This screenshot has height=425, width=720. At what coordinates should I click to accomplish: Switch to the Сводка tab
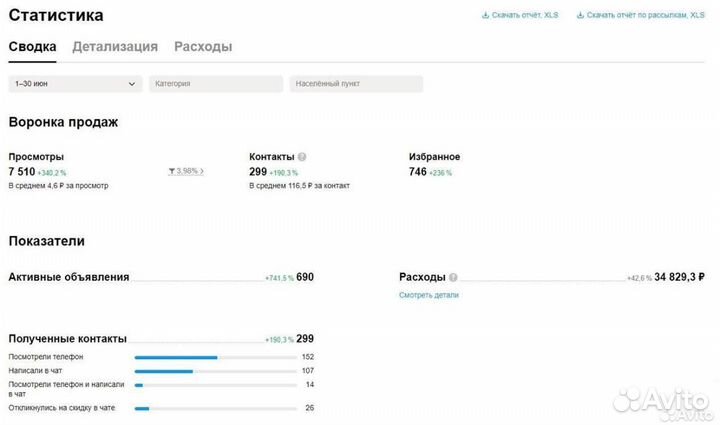click(x=33, y=47)
